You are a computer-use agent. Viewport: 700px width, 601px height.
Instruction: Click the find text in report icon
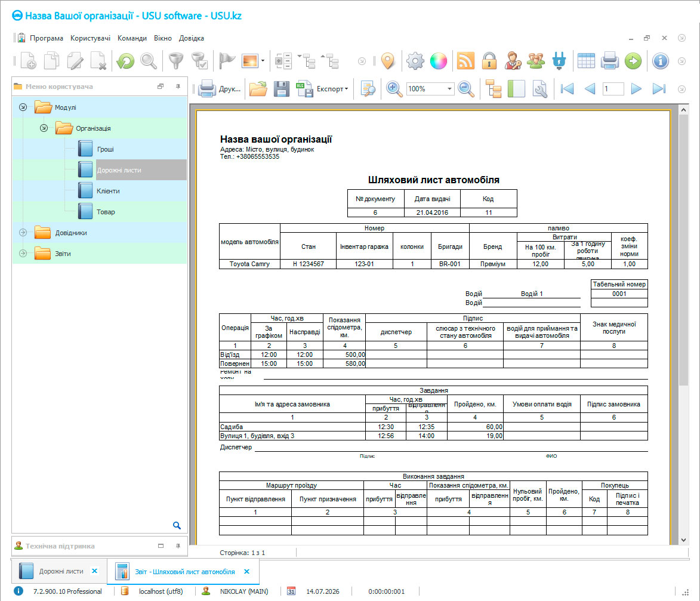(368, 89)
